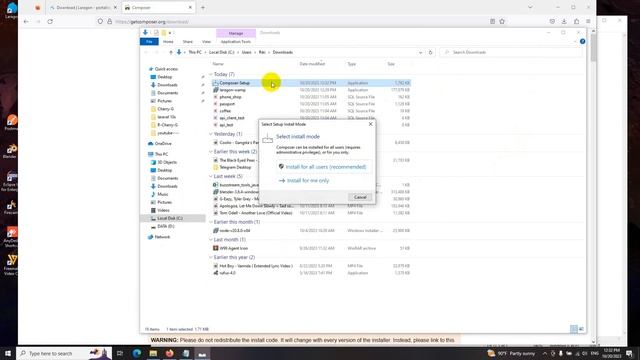Select the Manage contextual tab
640x360 pixels.
(x=236, y=33)
